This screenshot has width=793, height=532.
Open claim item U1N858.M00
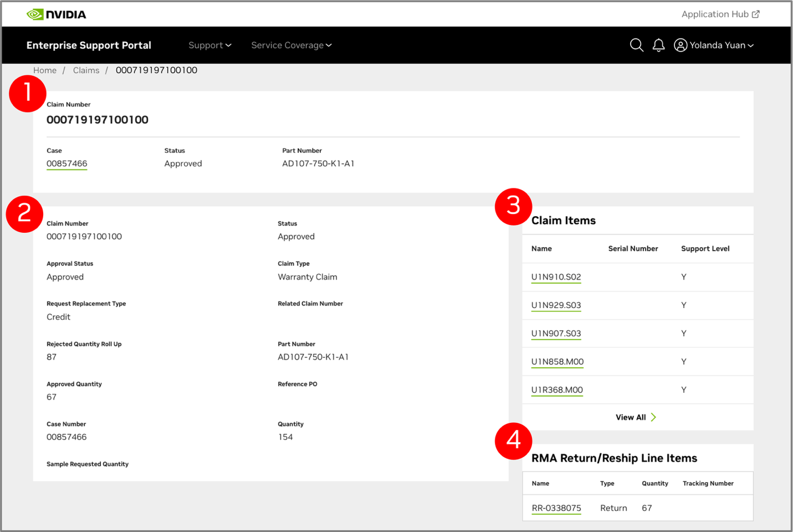coord(557,362)
